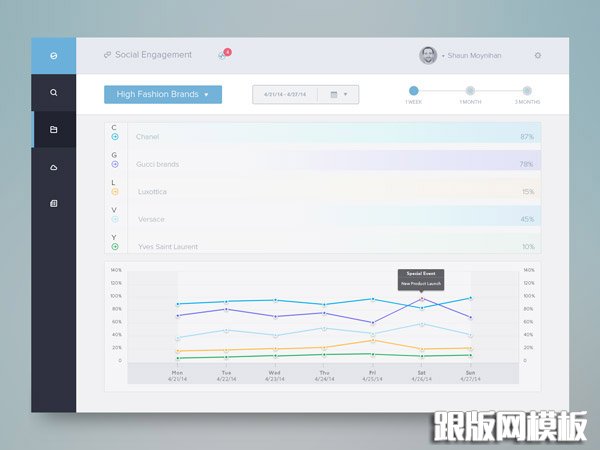
Task: Click Versace's 45% value
Action: 527,219
